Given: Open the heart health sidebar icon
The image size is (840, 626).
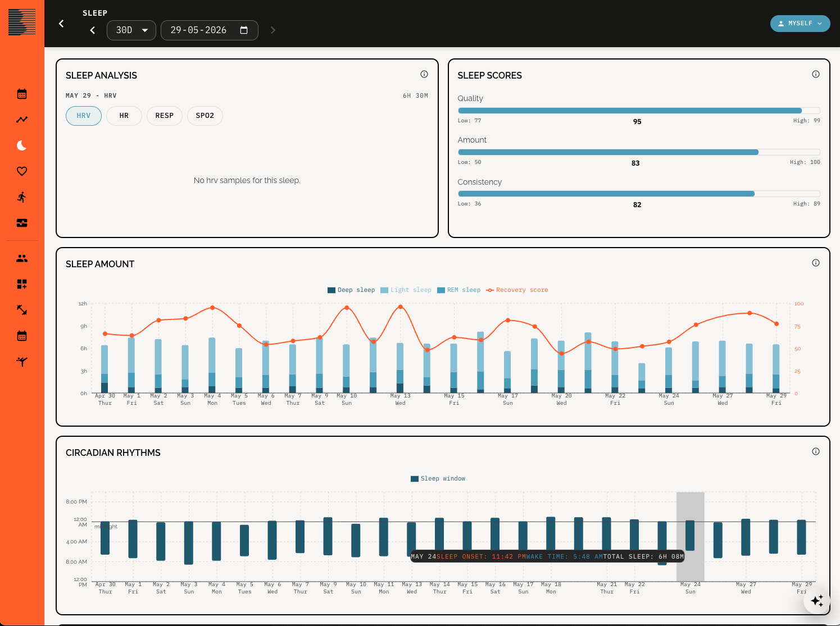Looking at the screenshot, I should (x=22, y=171).
